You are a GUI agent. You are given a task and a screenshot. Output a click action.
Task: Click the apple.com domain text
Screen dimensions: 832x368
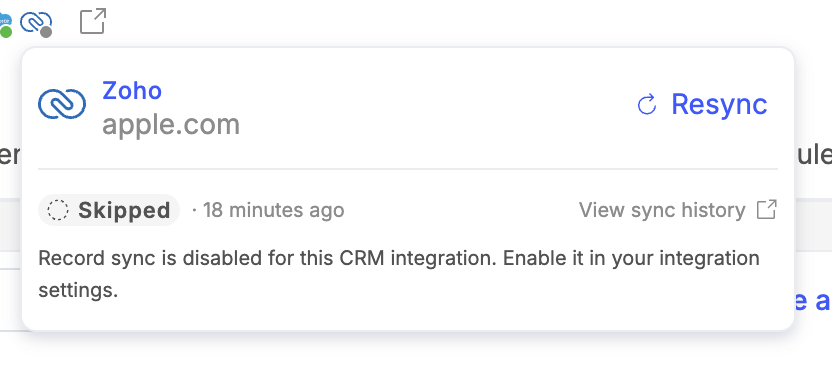171,125
